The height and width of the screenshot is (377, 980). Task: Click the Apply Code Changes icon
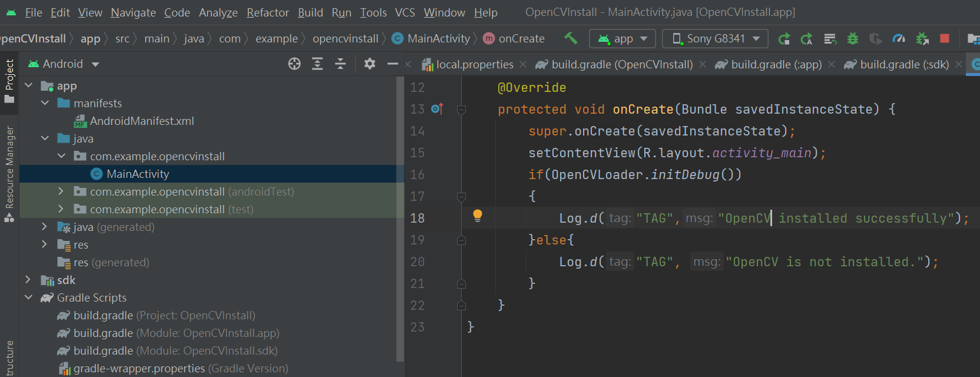click(x=807, y=39)
